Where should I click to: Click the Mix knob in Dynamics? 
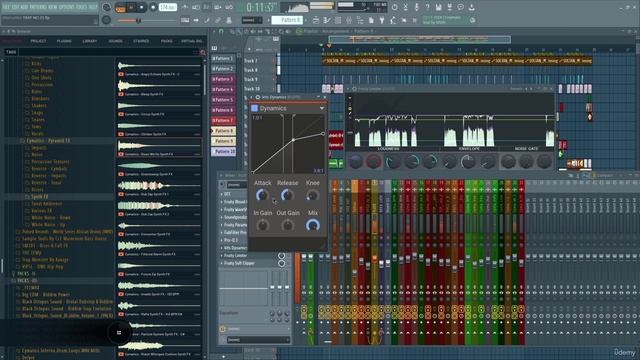[313, 225]
